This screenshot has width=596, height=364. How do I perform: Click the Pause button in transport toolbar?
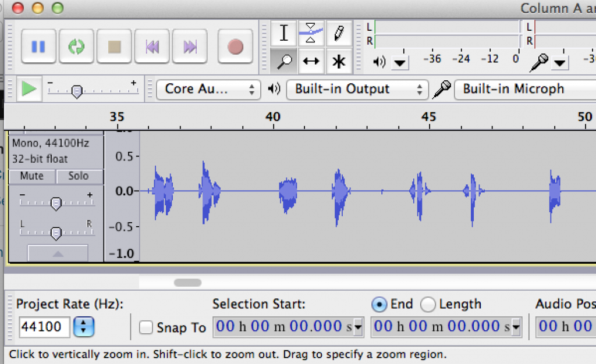(38, 47)
